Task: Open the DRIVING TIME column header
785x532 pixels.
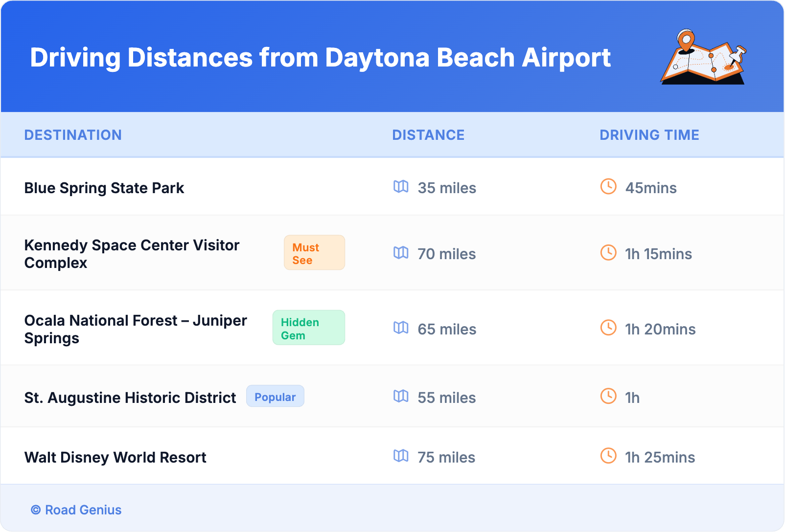Action: point(649,135)
